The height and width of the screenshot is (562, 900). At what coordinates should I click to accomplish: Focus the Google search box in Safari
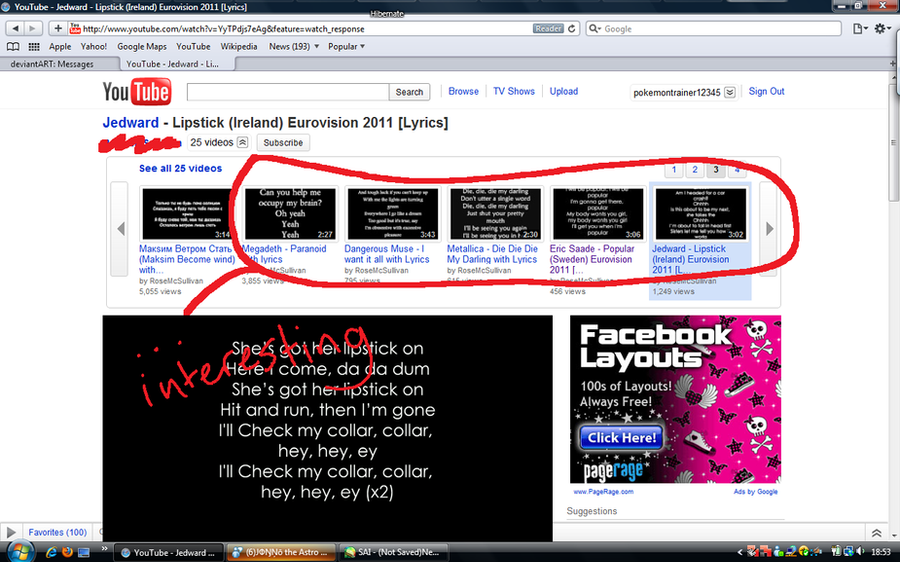[x=713, y=29]
